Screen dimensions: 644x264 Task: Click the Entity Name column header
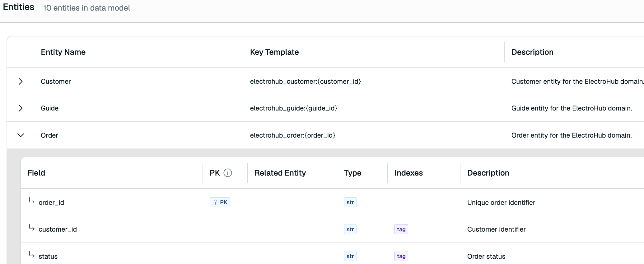pyautogui.click(x=63, y=52)
